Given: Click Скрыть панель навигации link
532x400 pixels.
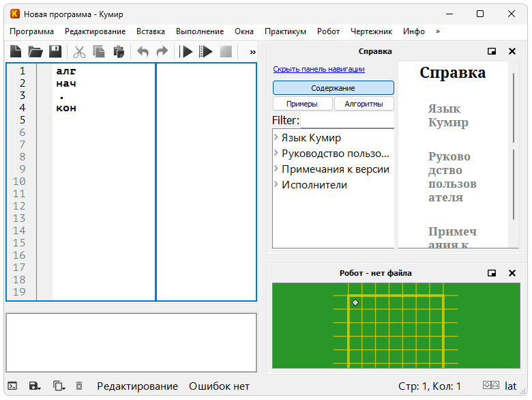Looking at the screenshot, I should [319, 69].
